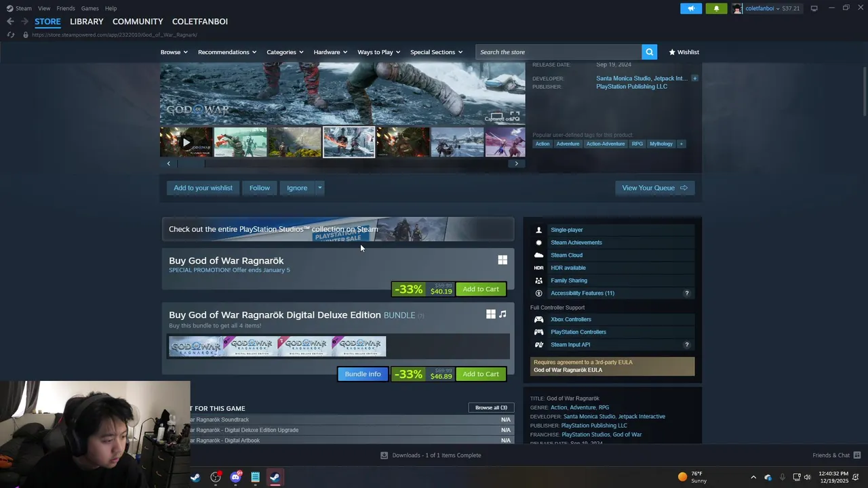
Task: Expand the Special Sections menu
Action: click(436, 52)
